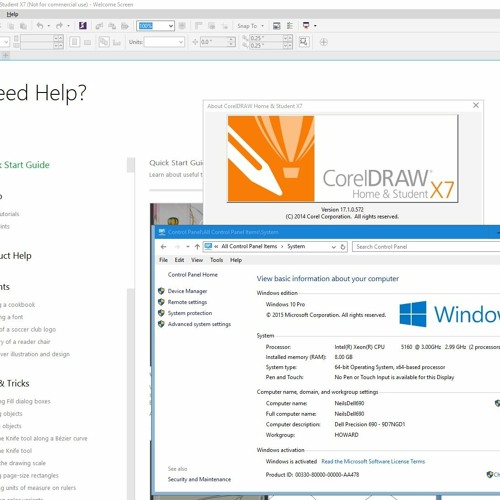Open Tools menu in Control Panel

coord(216,260)
